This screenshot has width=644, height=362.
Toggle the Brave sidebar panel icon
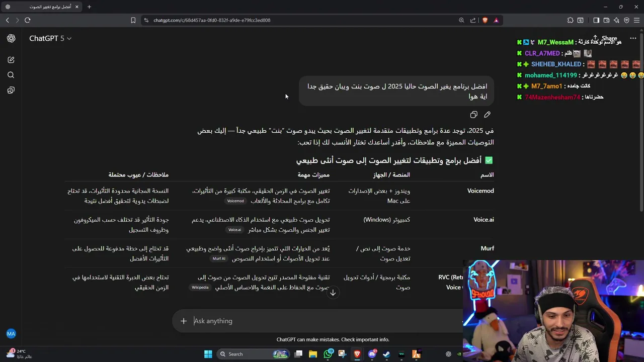(x=596, y=20)
